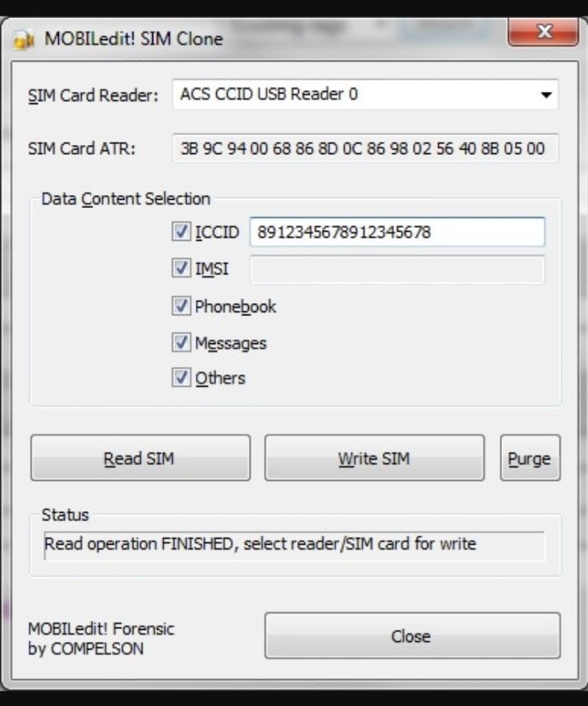This screenshot has height=706, width=588.
Task: Click into the ICCID number field
Action: point(397,232)
